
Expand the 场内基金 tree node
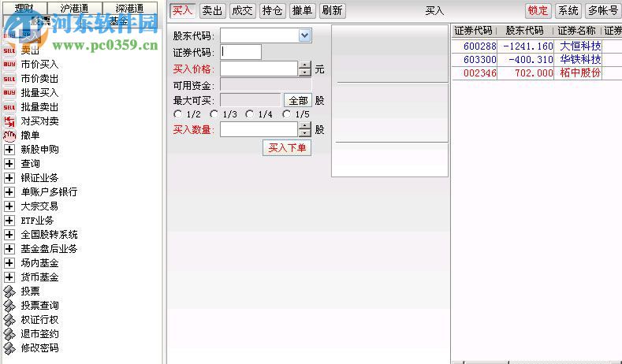[9, 263]
